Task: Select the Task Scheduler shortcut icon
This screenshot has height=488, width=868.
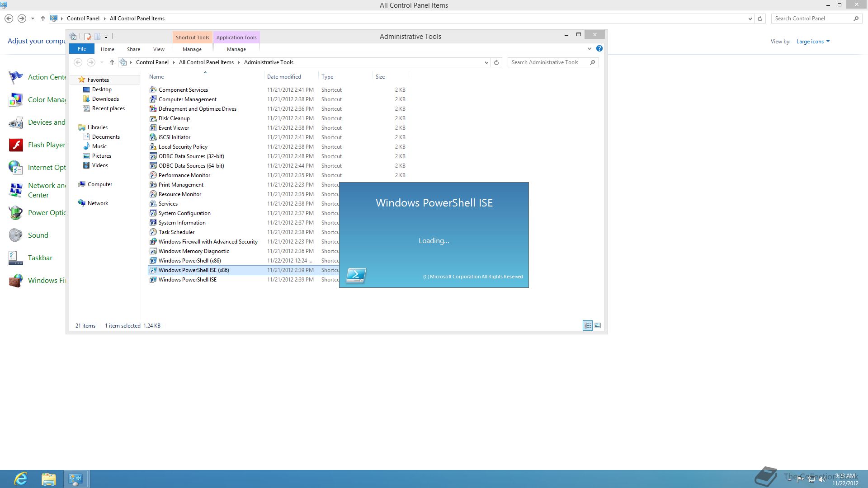Action: pos(153,232)
